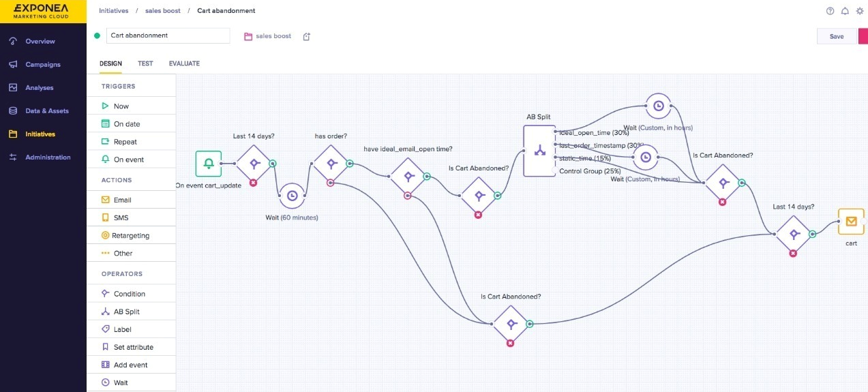This screenshot has width=868, height=392.
Task: Go to Analyses in sidebar
Action: pos(39,88)
